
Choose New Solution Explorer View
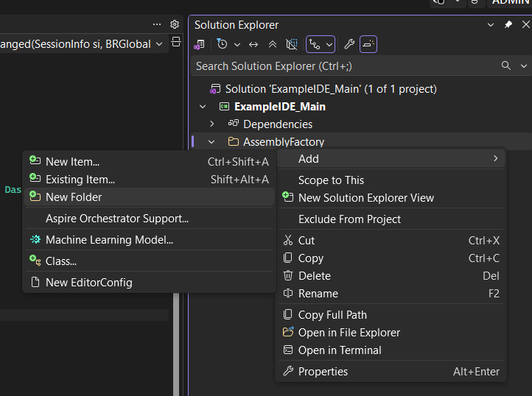point(391,198)
